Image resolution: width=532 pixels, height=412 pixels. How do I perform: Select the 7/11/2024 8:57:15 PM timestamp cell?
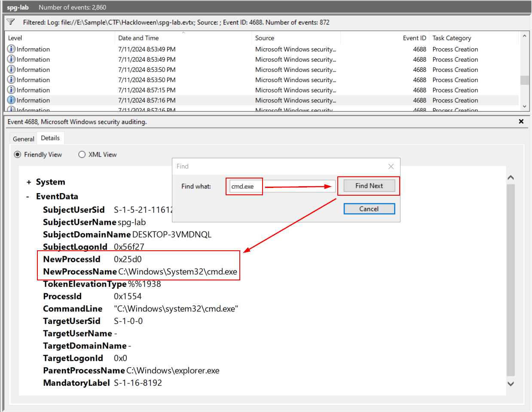[147, 90]
